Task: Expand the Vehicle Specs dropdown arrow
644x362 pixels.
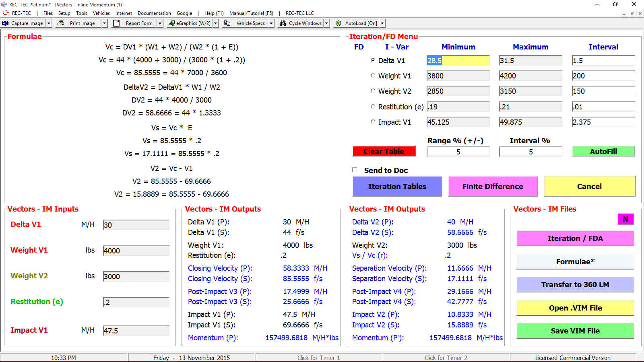Action: pos(271,23)
